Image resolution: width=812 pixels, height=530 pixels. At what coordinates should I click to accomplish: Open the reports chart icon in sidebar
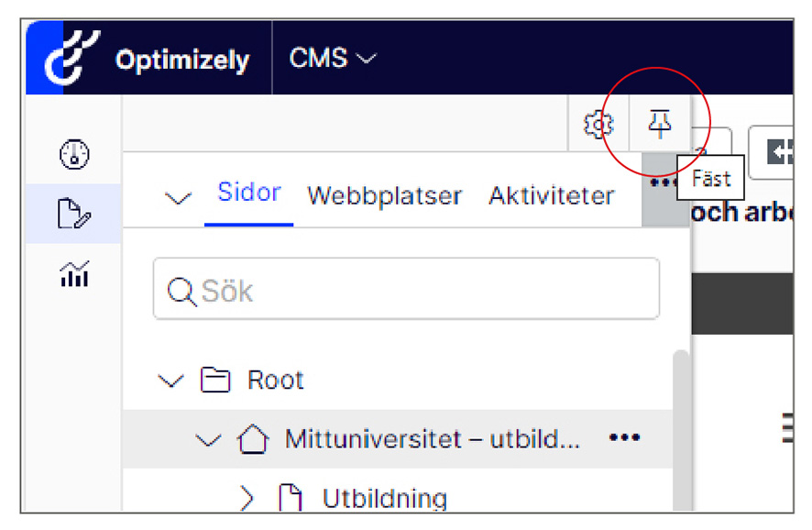(x=74, y=273)
